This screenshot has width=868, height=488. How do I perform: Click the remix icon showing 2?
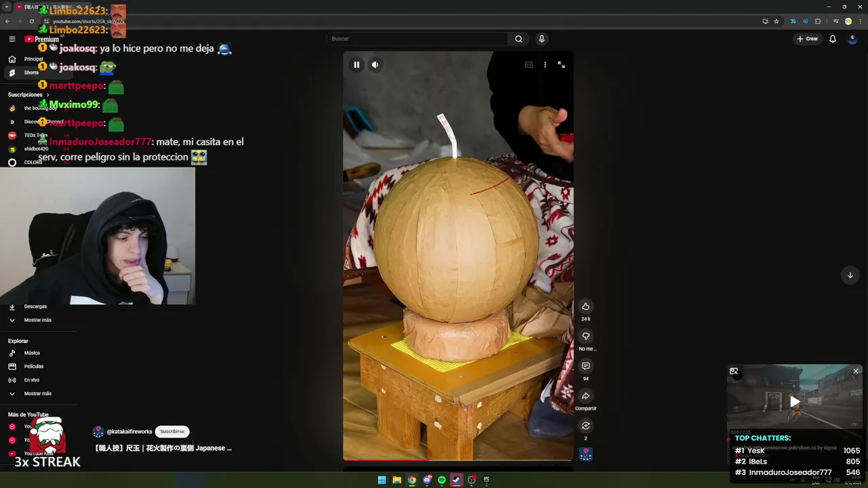[x=586, y=426]
